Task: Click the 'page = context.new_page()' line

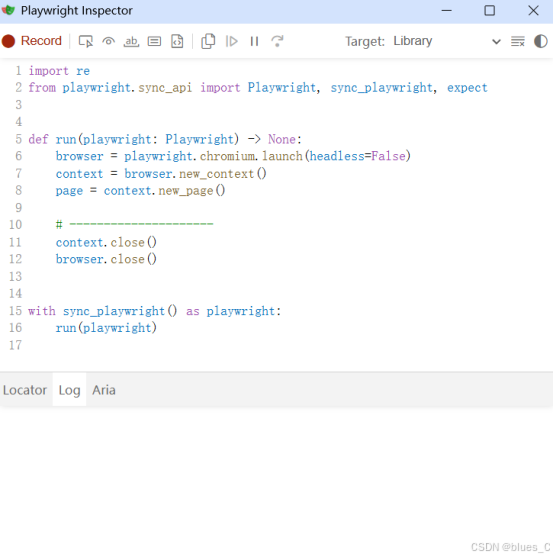Action: 140,191
